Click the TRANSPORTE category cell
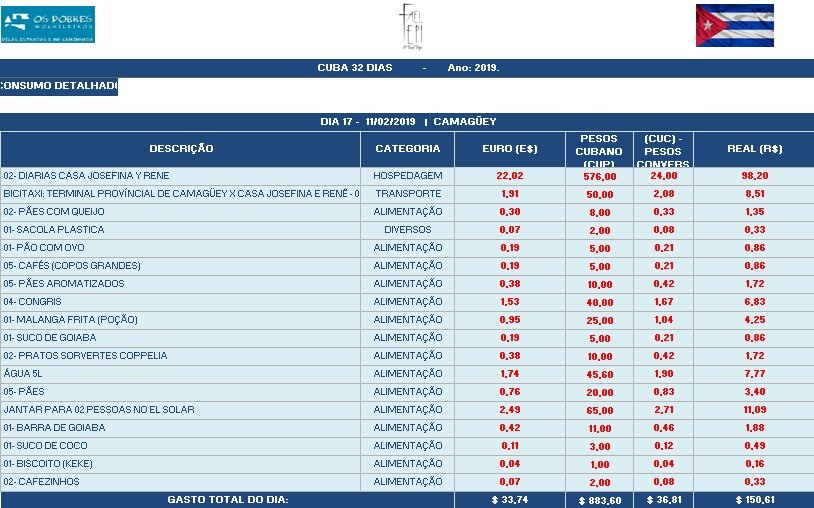 point(407,194)
